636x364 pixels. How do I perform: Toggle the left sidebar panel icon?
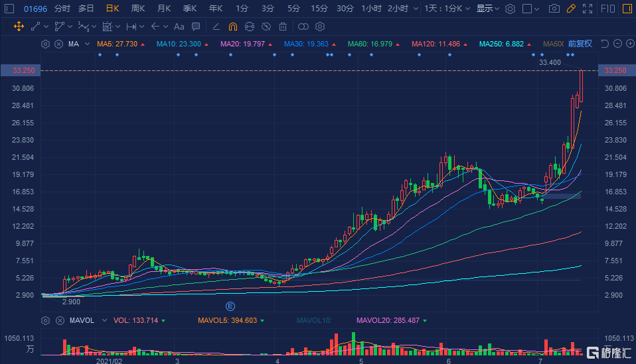tap(9, 9)
